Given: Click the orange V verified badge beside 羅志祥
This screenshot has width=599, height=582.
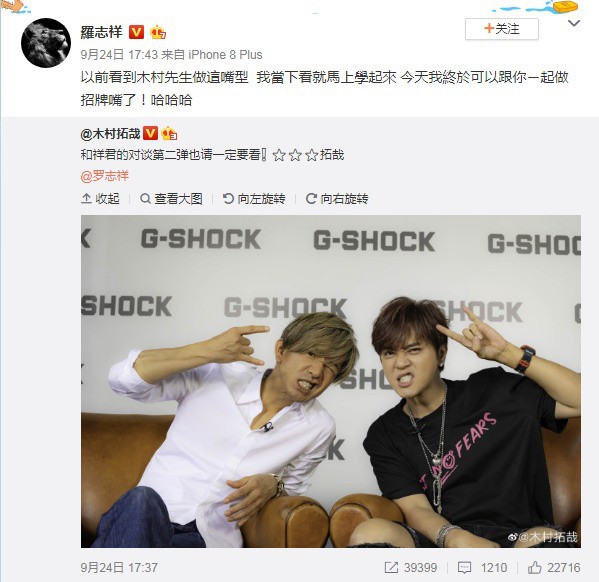Looking at the screenshot, I should (136, 32).
